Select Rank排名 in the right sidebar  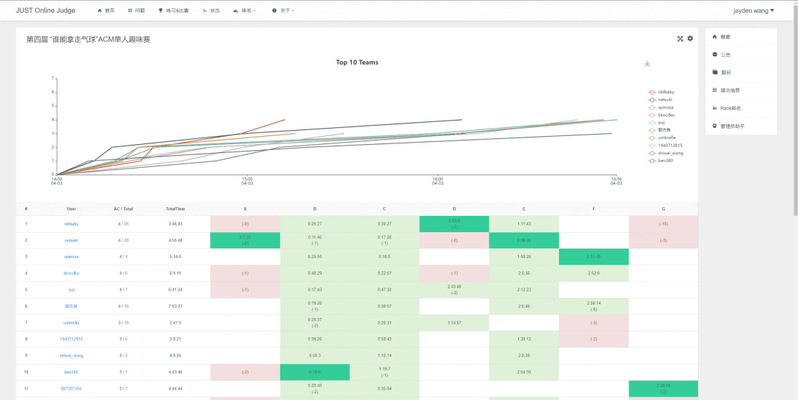(x=730, y=108)
